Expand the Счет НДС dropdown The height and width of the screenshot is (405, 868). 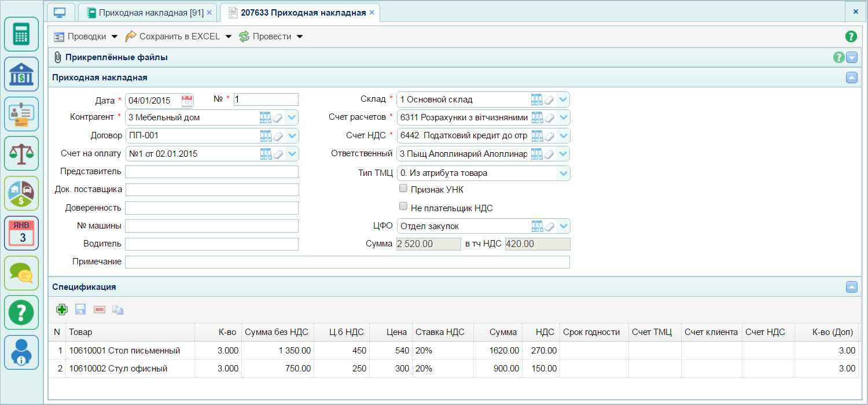coord(563,135)
